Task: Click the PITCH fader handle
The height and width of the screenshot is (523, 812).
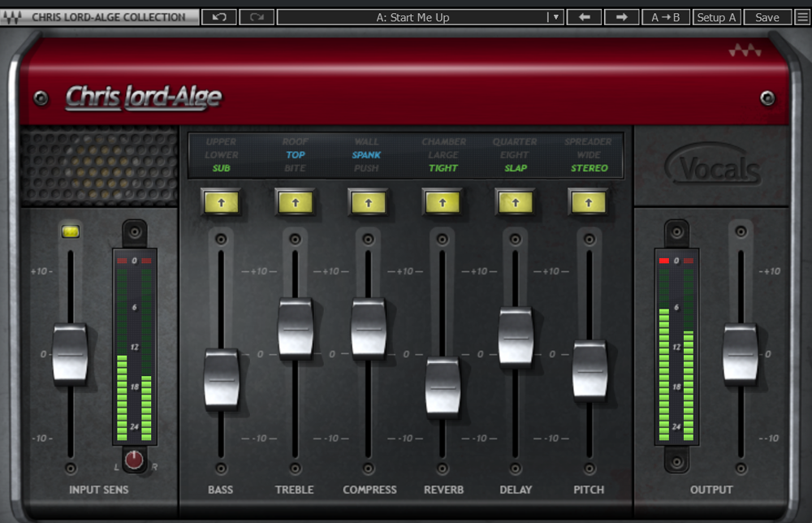Action: click(x=590, y=371)
